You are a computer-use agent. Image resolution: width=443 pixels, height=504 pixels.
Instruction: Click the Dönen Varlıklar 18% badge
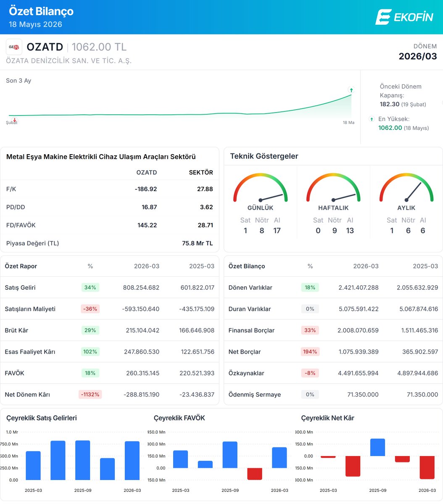(x=310, y=287)
